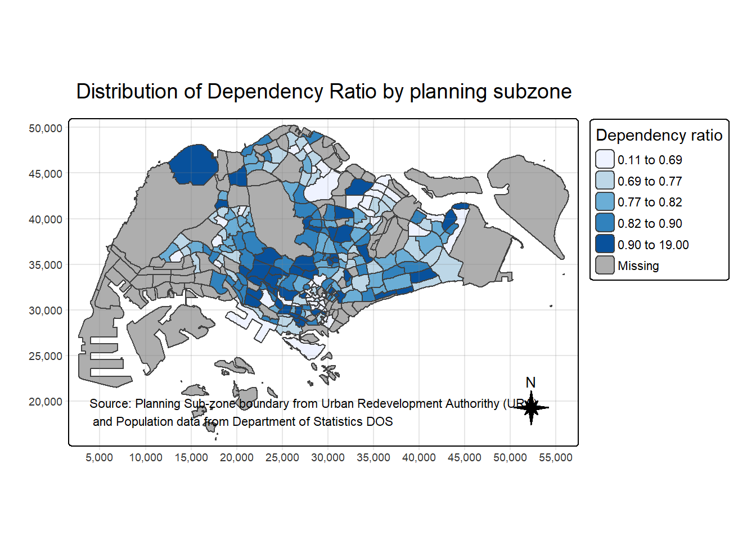Click the north arrow compass star
The image size is (756, 540).
tap(531, 407)
